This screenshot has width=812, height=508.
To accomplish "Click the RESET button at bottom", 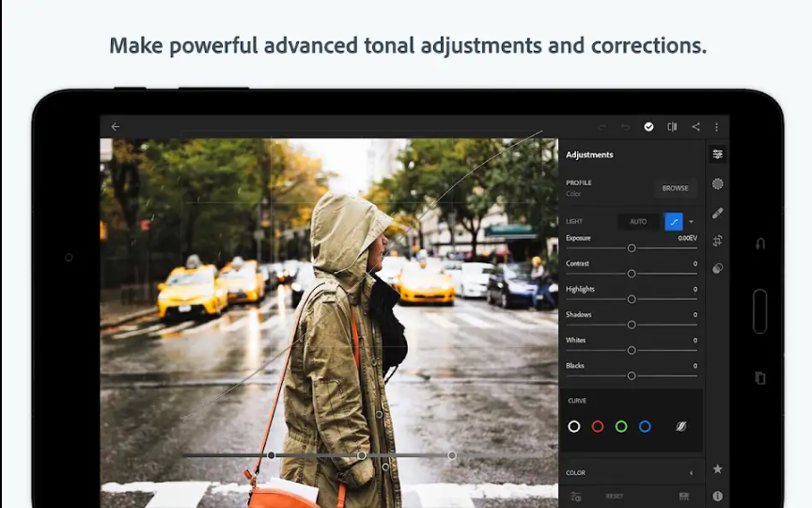I will pos(615,496).
